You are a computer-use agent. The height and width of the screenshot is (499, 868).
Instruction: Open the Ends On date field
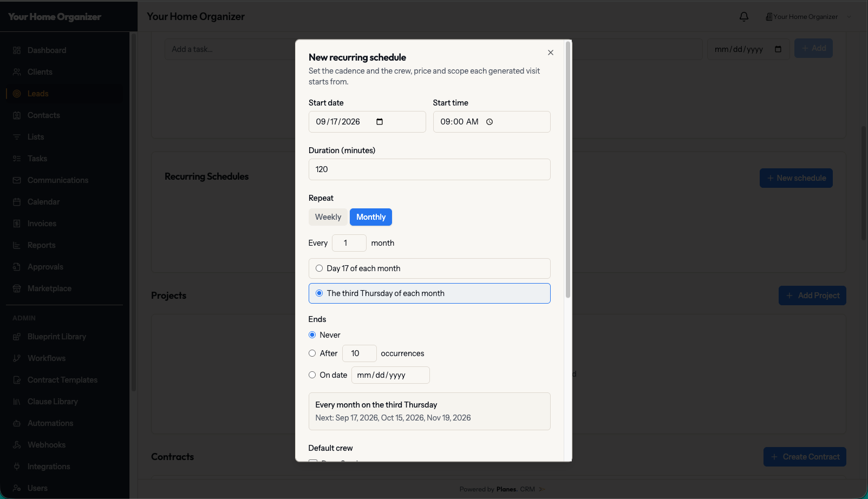pyautogui.click(x=390, y=375)
